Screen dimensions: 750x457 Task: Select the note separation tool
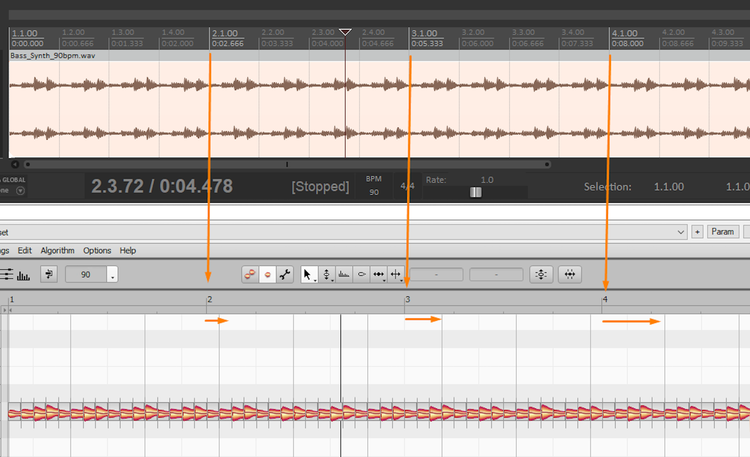pos(396,274)
